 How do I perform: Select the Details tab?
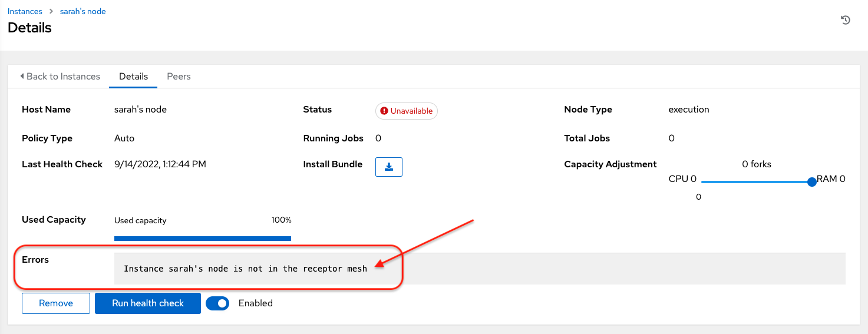click(x=133, y=77)
